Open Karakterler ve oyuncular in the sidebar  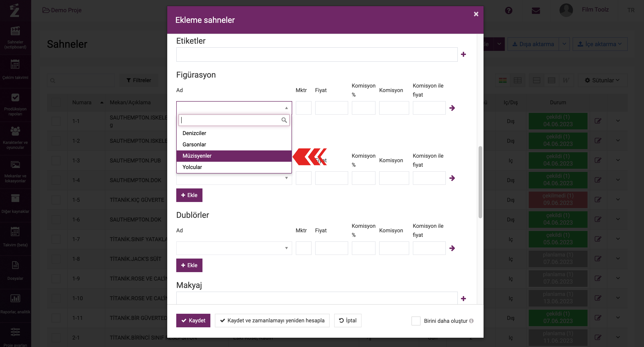click(x=15, y=138)
